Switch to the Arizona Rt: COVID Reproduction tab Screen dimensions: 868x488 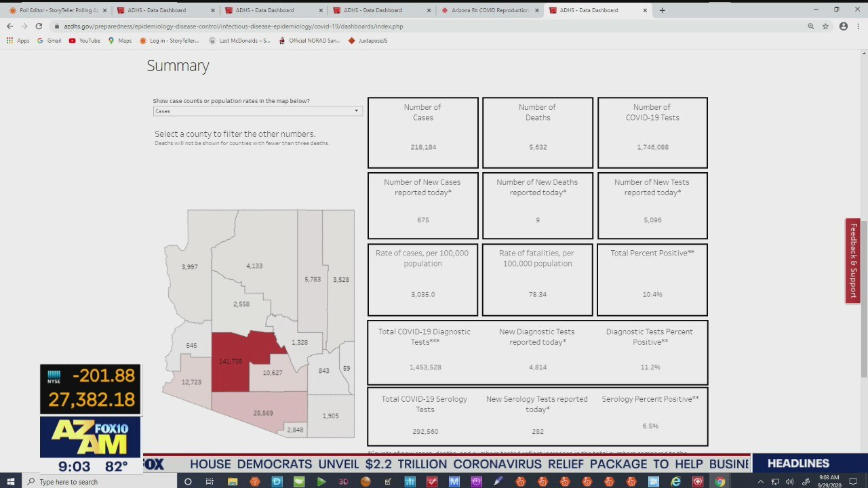click(490, 10)
